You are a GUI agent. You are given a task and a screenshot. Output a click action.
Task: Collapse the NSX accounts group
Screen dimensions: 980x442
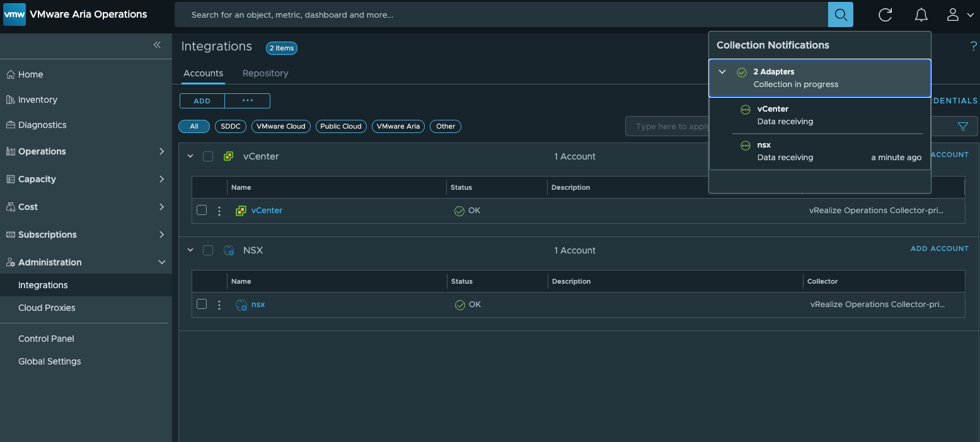pyautogui.click(x=190, y=250)
